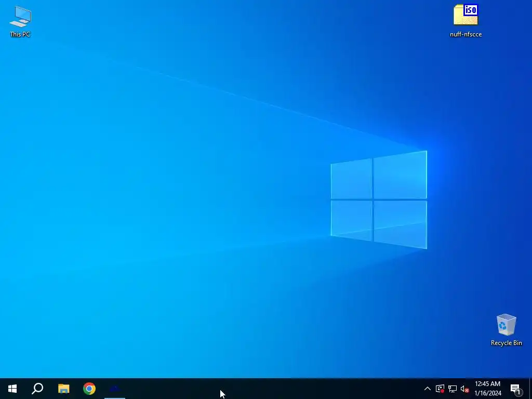532x399 pixels.
Task: Switch to the running dark blue taskbar app
Action: click(x=115, y=389)
